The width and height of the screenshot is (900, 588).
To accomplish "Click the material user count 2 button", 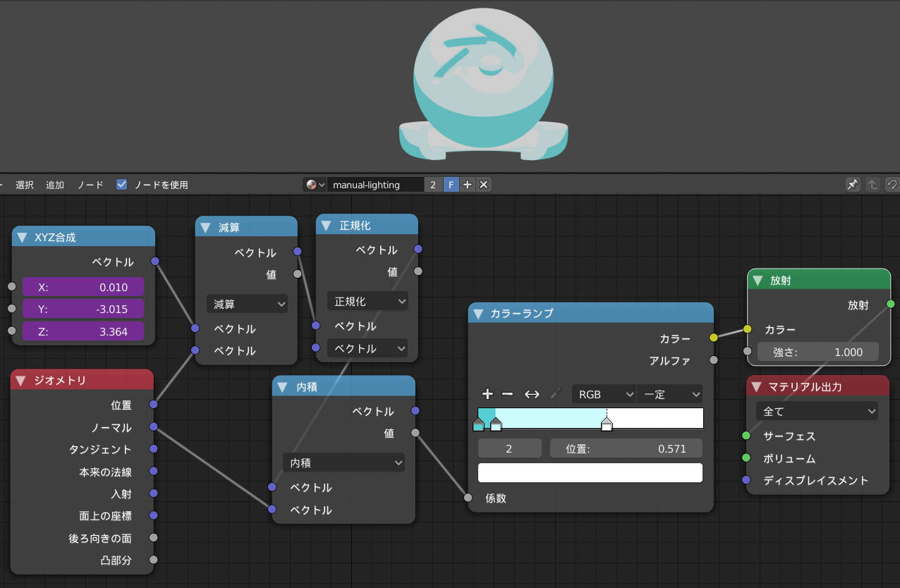I will [433, 185].
